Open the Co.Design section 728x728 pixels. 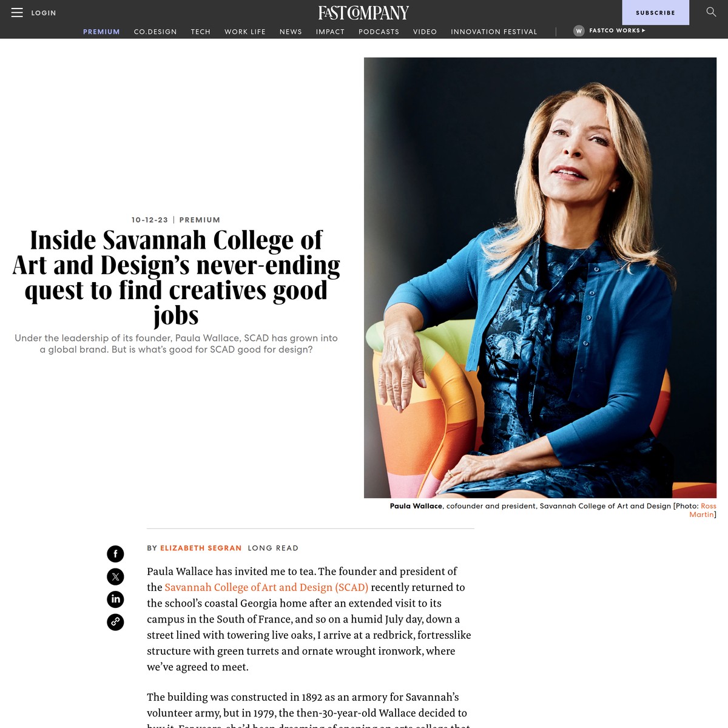(155, 32)
